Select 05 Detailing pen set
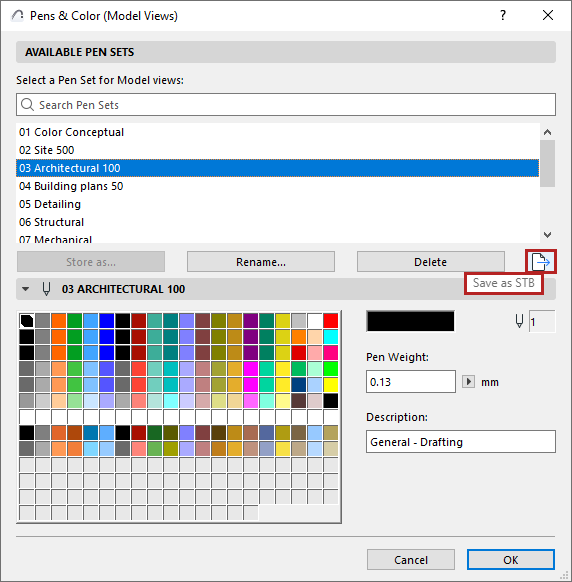Screen dimensions: 572x582 point(277,204)
